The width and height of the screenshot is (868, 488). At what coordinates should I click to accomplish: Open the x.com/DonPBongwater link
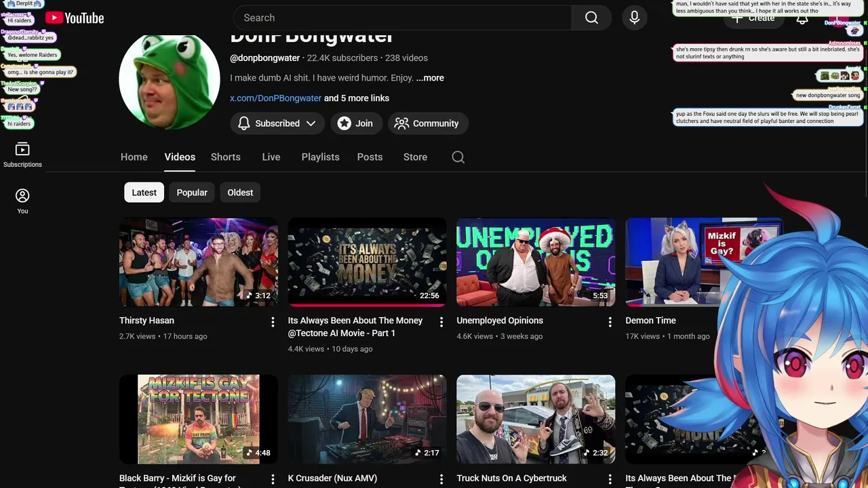tap(275, 98)
